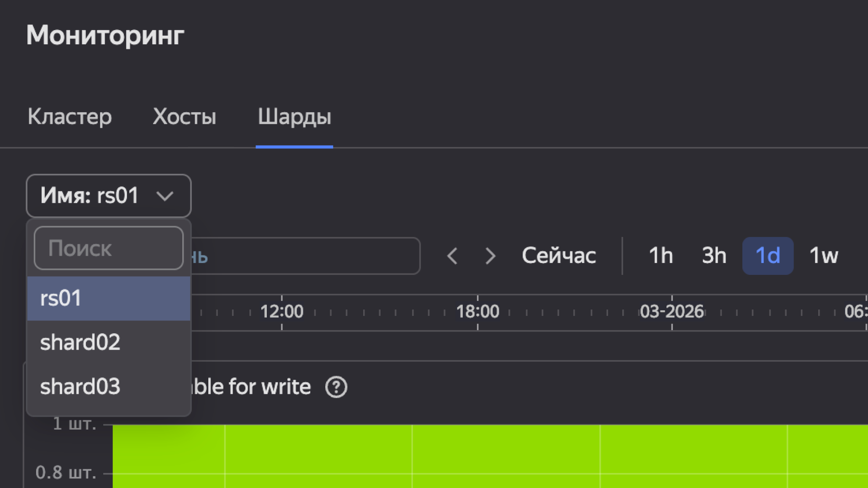Click the Поиск search input field
The height and width of the screenshot is (488, 868).
108,248
